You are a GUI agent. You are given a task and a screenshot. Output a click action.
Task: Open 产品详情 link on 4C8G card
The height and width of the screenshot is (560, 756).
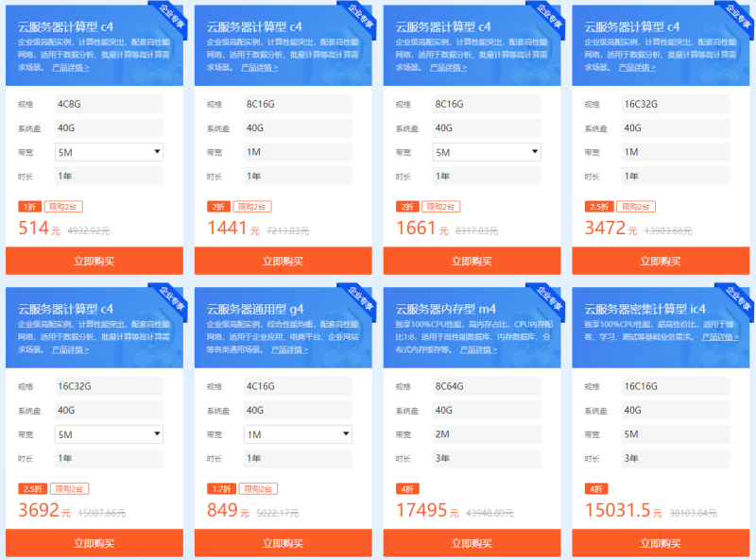click(x=70, y=67)
